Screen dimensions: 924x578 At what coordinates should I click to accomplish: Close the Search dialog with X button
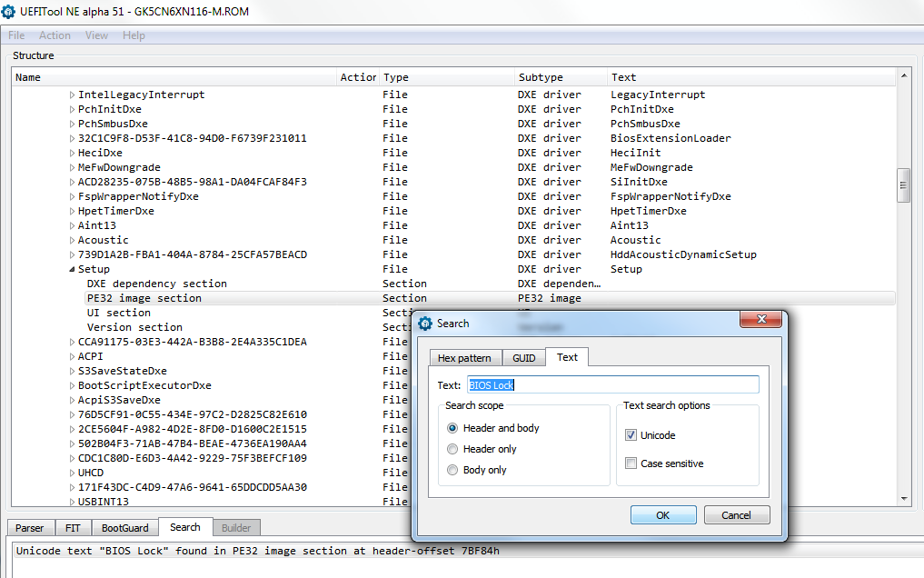pyautogui.click(x=760, y=319)
